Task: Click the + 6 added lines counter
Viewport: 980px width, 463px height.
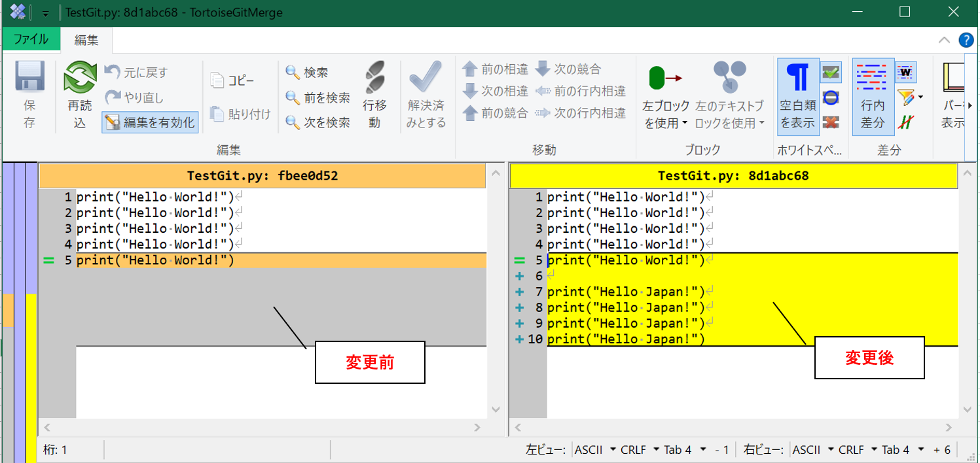Action: point(941,450)
